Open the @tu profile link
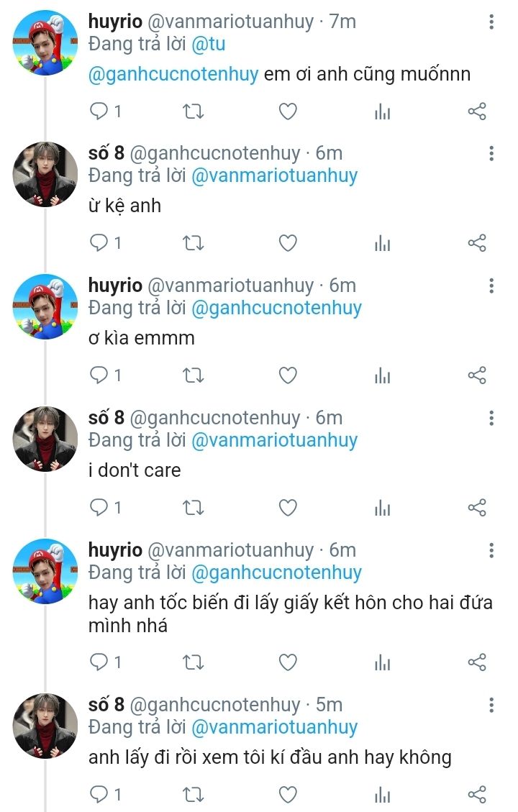The width and height of the screenshot is (518, 812). 208,44
